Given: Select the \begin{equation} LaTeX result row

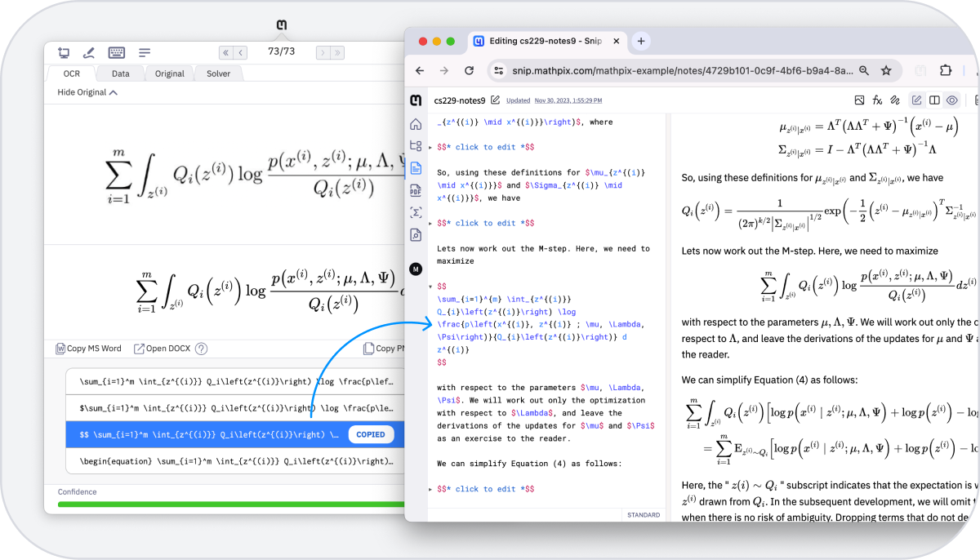Looking at the screenshot, I should (x=235, y=460).
